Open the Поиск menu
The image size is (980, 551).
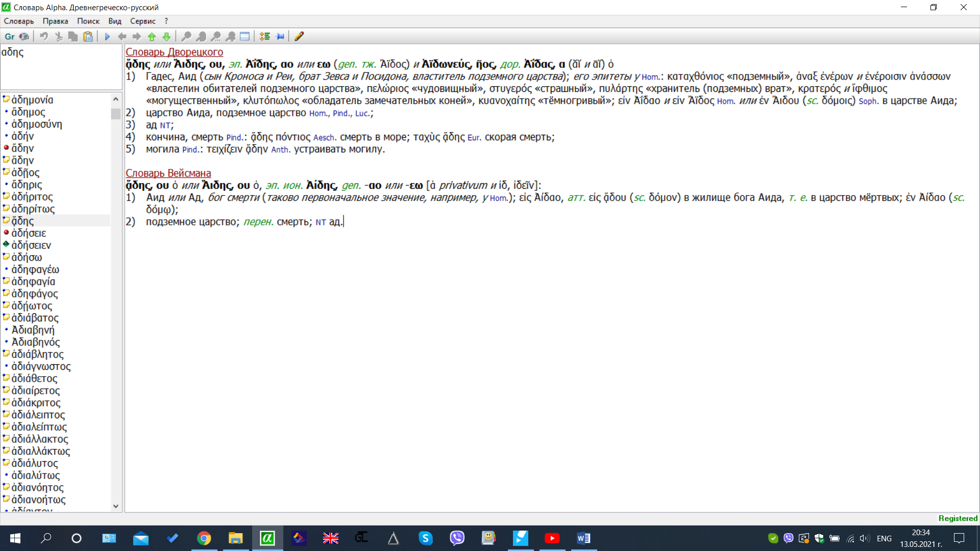[88, 21]
